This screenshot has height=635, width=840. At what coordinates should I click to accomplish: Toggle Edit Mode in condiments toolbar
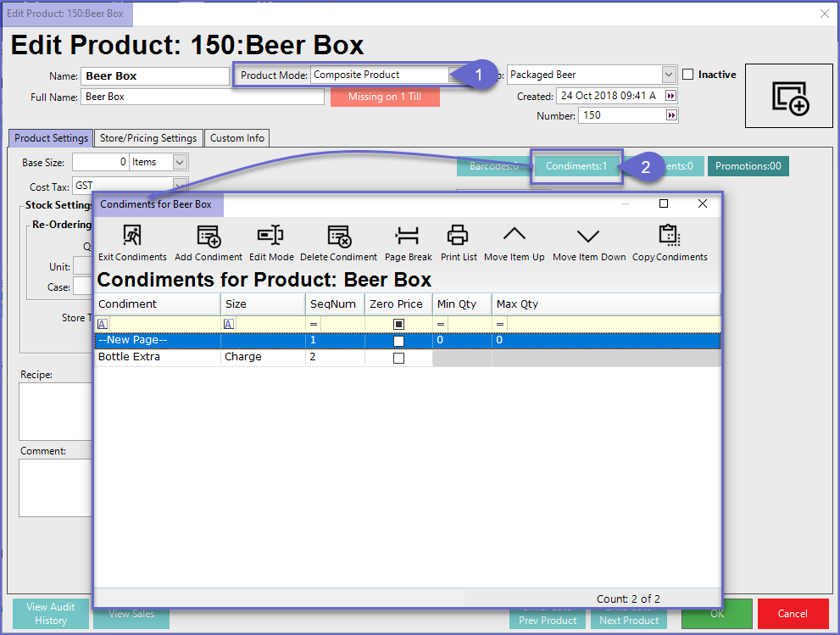point(271,237)
